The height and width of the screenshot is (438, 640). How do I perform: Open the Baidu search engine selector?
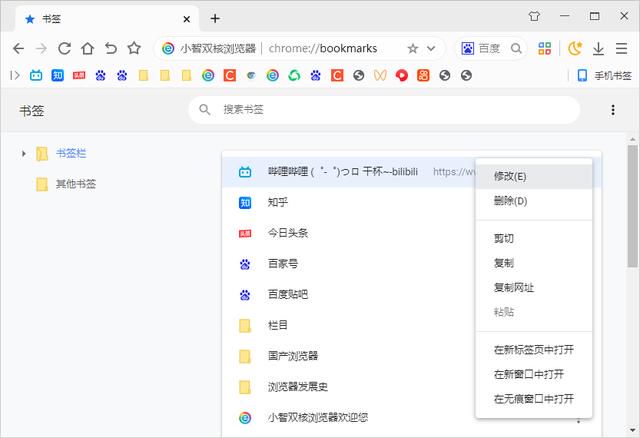tap(467, 49)
